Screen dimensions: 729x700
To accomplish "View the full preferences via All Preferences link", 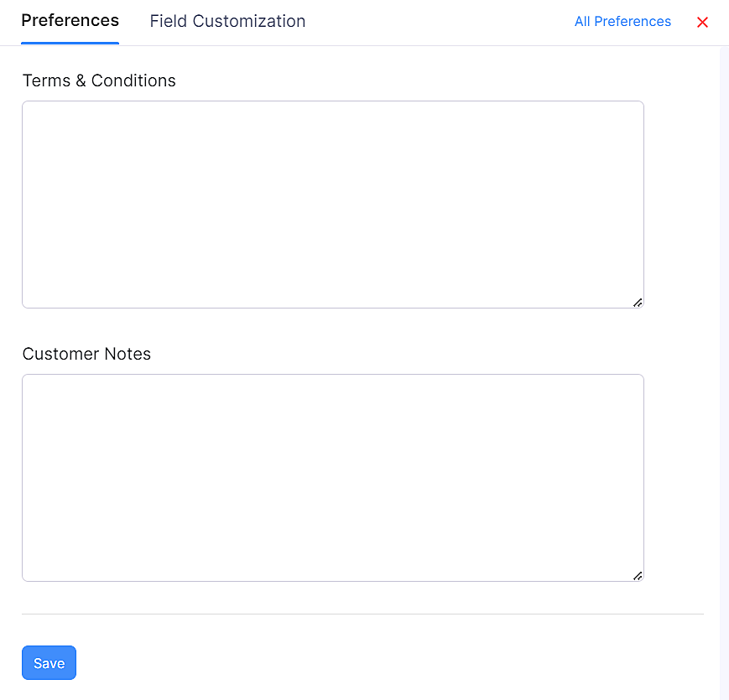I will pos(622,21).
